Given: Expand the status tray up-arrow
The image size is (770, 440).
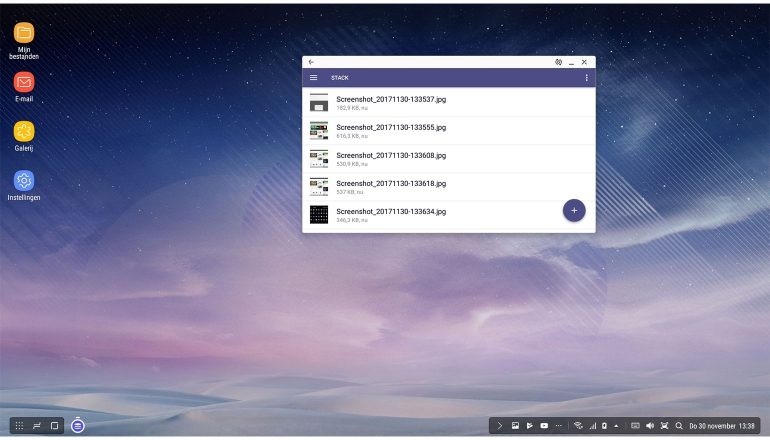Looking at the screenshot, I should click(x=616, y=426).
